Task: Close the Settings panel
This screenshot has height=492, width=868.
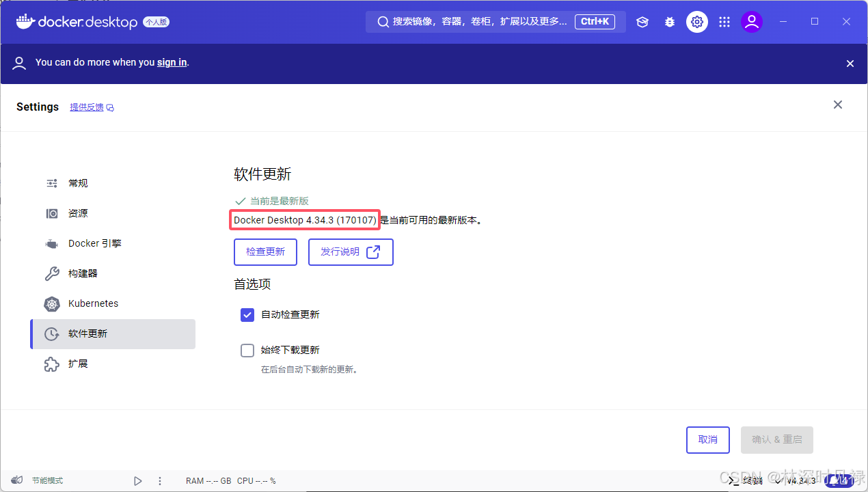Action: tap(838, 105)
